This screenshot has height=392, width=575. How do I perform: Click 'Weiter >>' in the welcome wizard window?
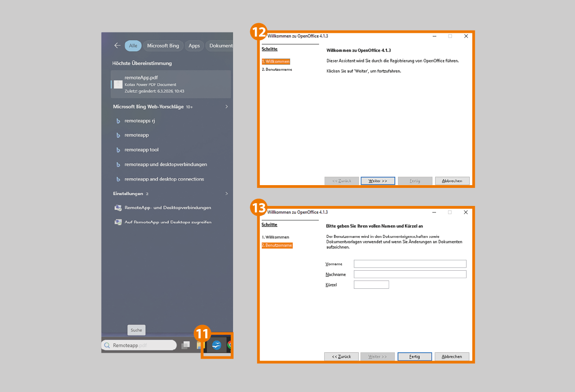point(378,181)
